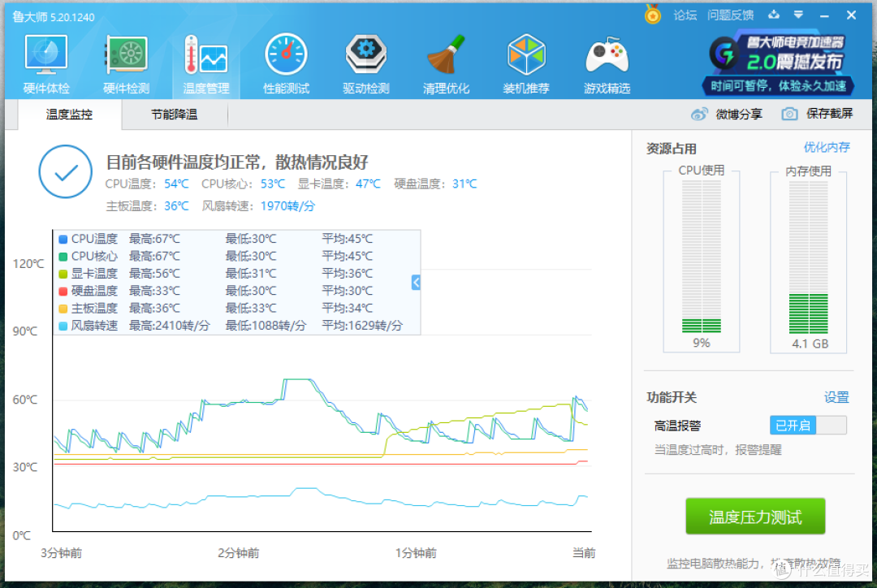The width and height of the screenshot is (877, 588).
Task: Click the Weibo share icon
Action: (x=699, y=115)
